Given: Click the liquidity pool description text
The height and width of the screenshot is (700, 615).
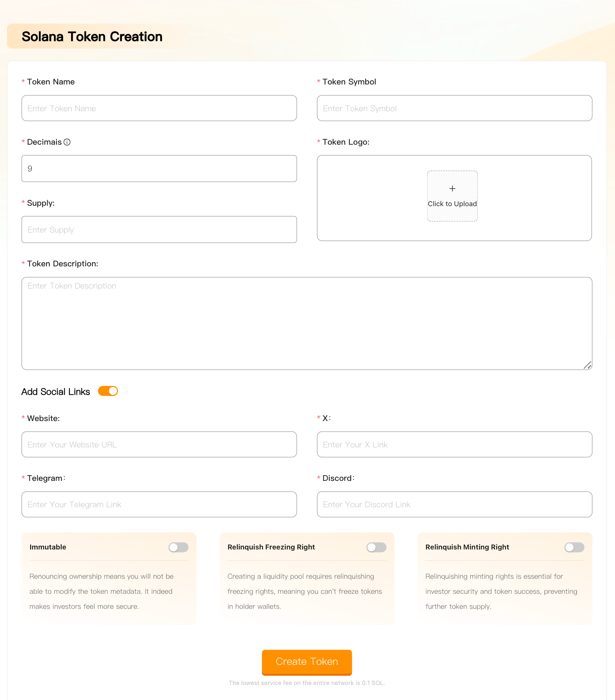Looking at the screenshot, I should click(305, 591).
